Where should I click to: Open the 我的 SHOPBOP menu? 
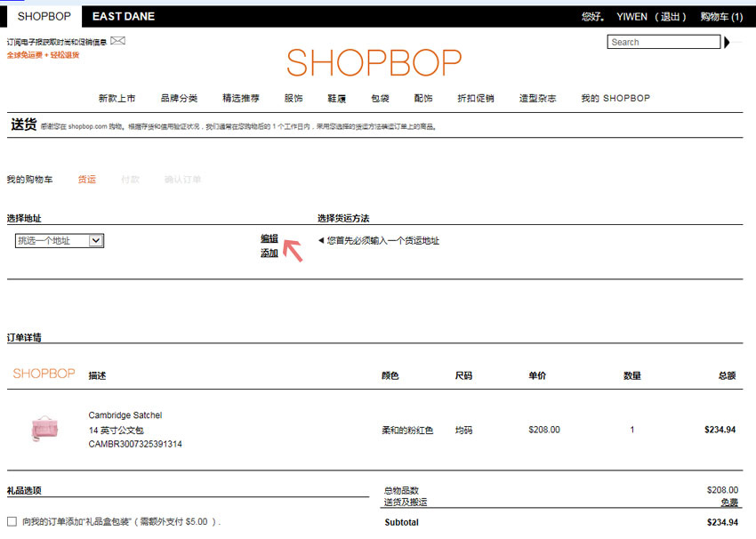(x=615, y=99)
